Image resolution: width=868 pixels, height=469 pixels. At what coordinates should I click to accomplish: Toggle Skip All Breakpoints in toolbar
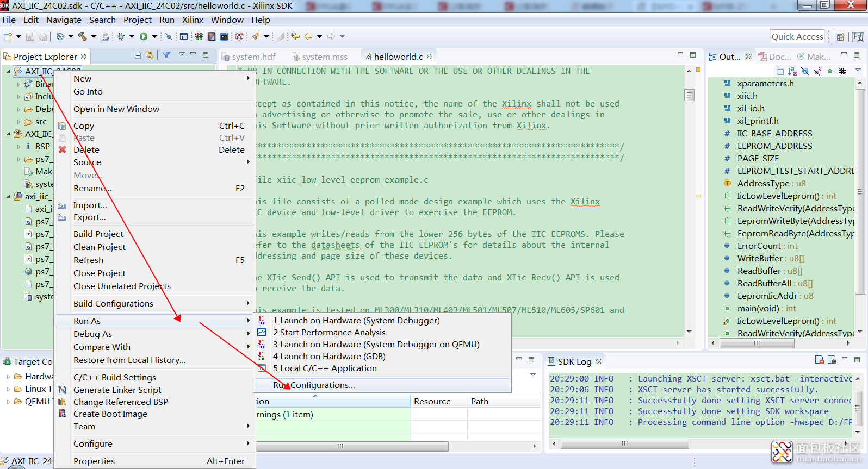pyautogui.click(x=169, y=36)
